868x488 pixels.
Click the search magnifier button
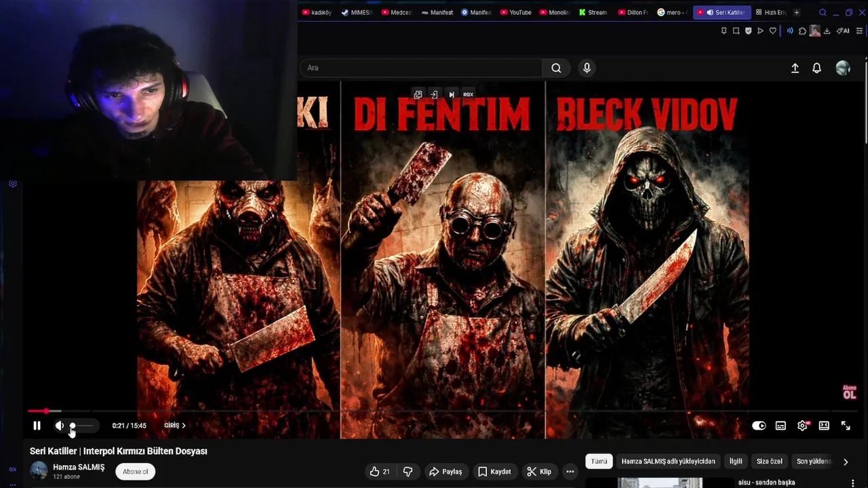(x=556, y=68)
